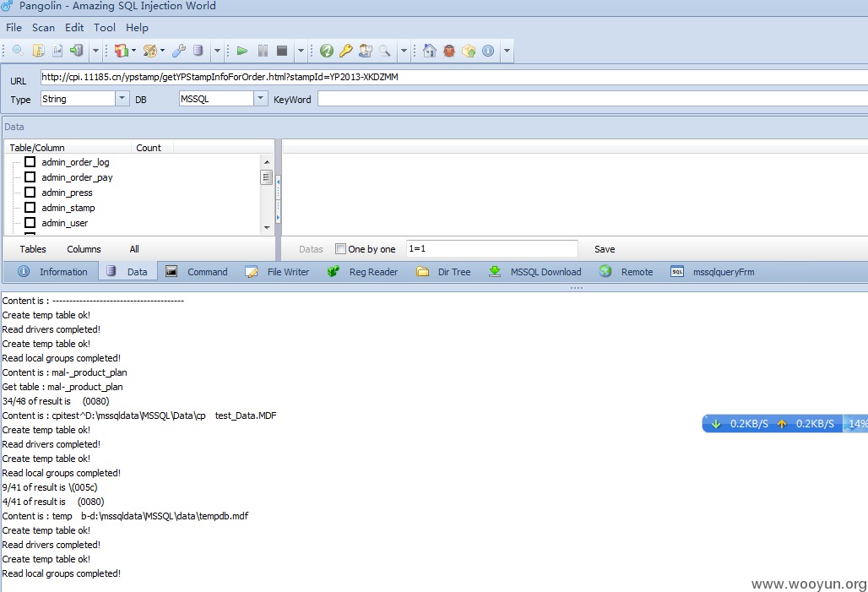Check the admin_order_pay table checkbox
This screenshot has width=868, height=592.
(30, 177)
